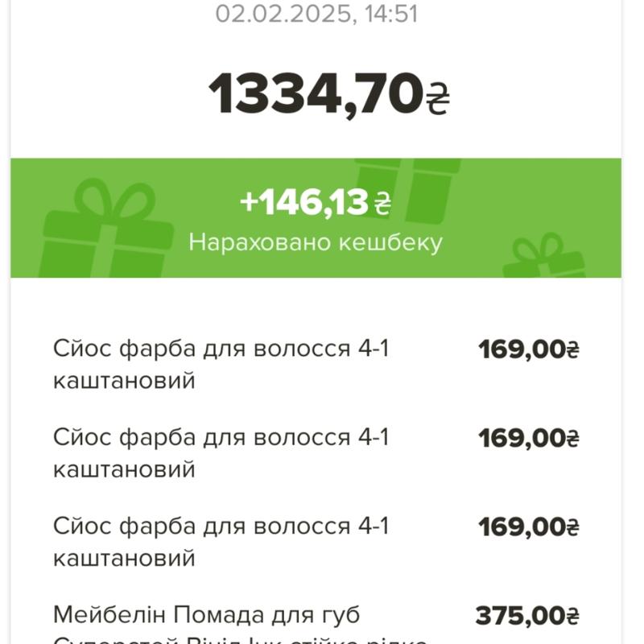The image size is (644, 644).
Task: Click the gift box icon at the banner's top
Action: tap(407, 184)
